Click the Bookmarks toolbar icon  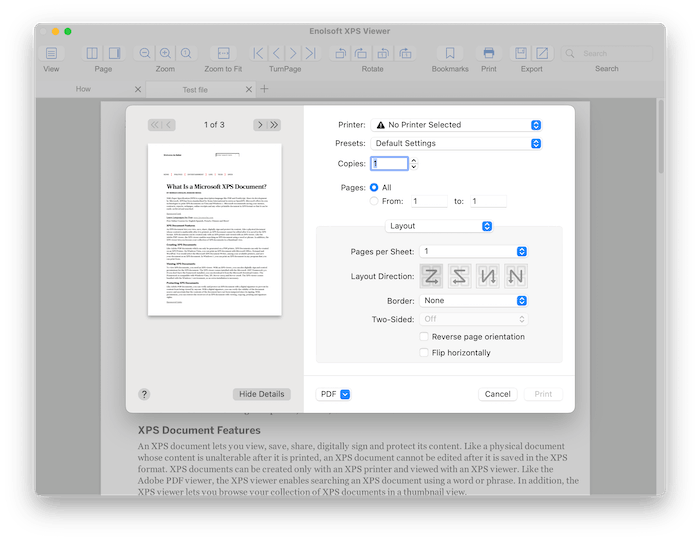pos(449,53)
